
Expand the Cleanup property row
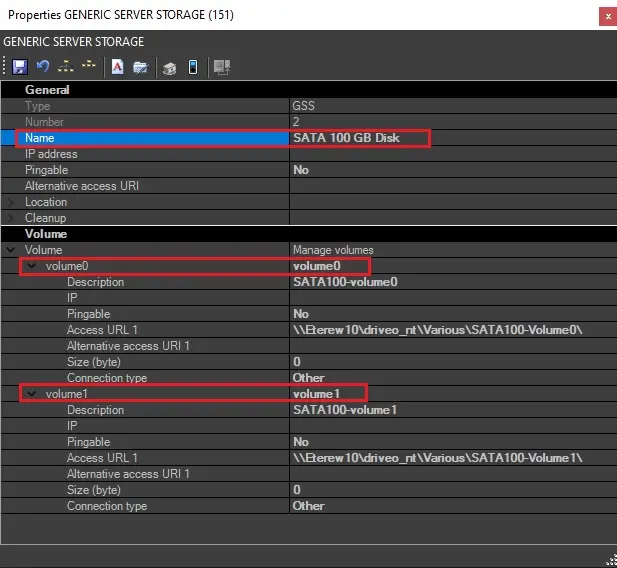coord(11,218)
